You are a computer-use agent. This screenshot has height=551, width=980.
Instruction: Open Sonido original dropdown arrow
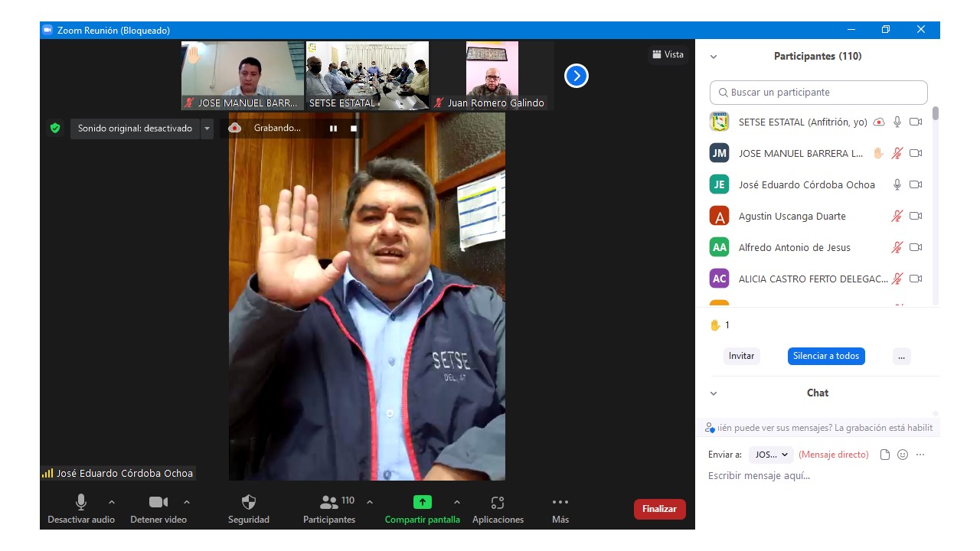tap(207, 129)
